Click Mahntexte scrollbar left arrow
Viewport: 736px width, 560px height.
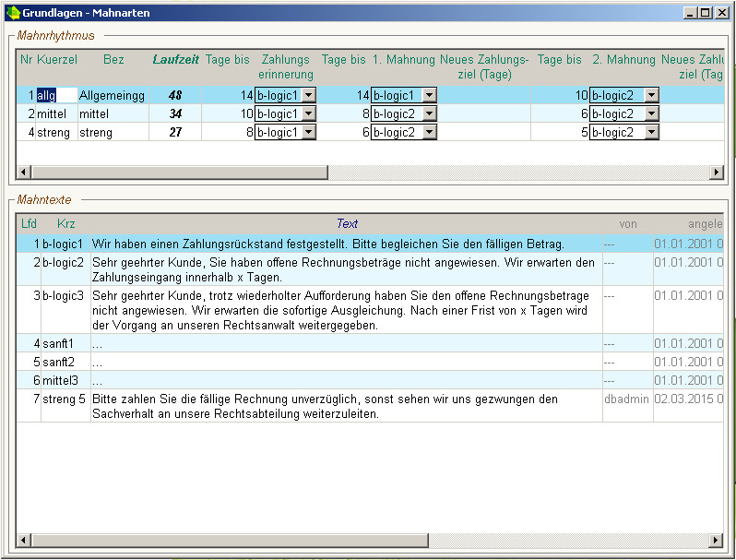tap(23, 541)
